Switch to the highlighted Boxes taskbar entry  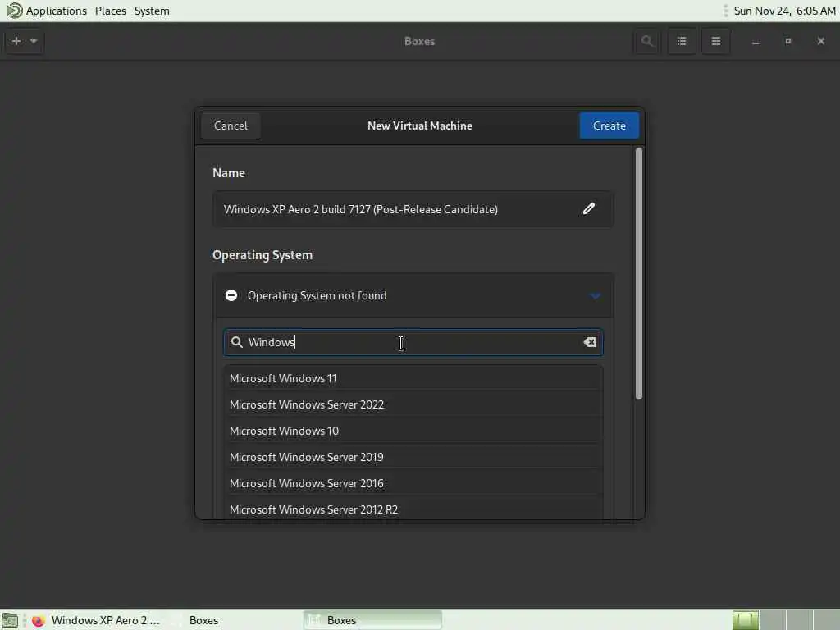click(x=373, y=620)
